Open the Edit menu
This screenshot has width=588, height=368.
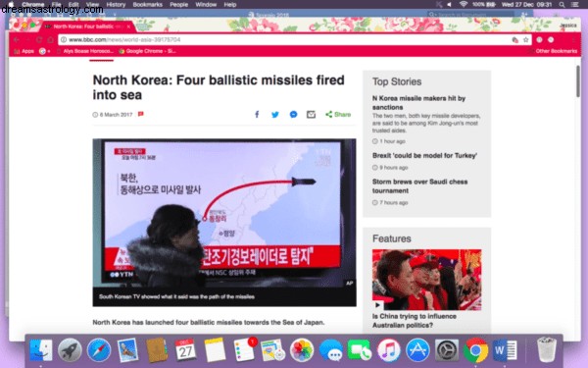click(x=73, y=5)
